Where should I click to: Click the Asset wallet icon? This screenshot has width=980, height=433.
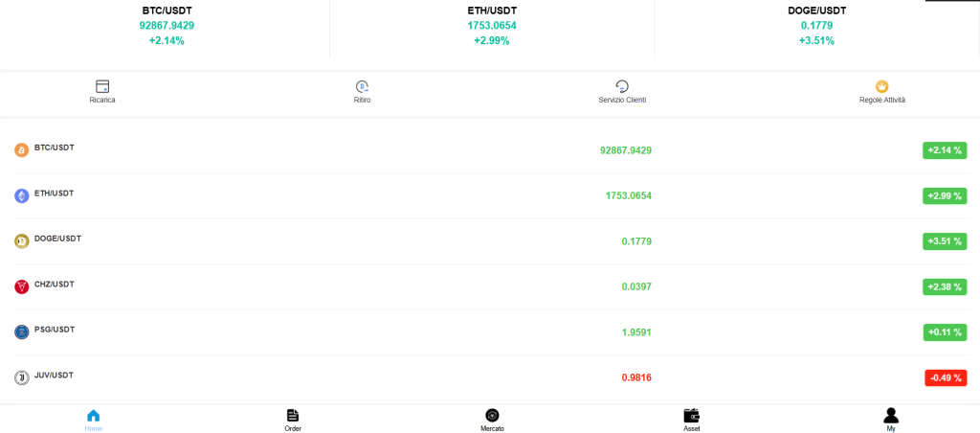[x=691, y=416]
